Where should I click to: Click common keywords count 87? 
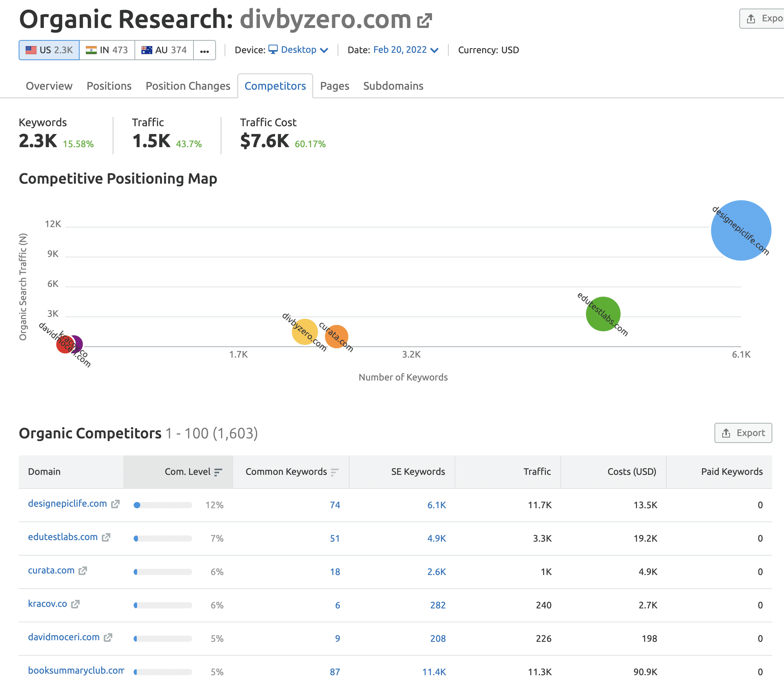335,672
